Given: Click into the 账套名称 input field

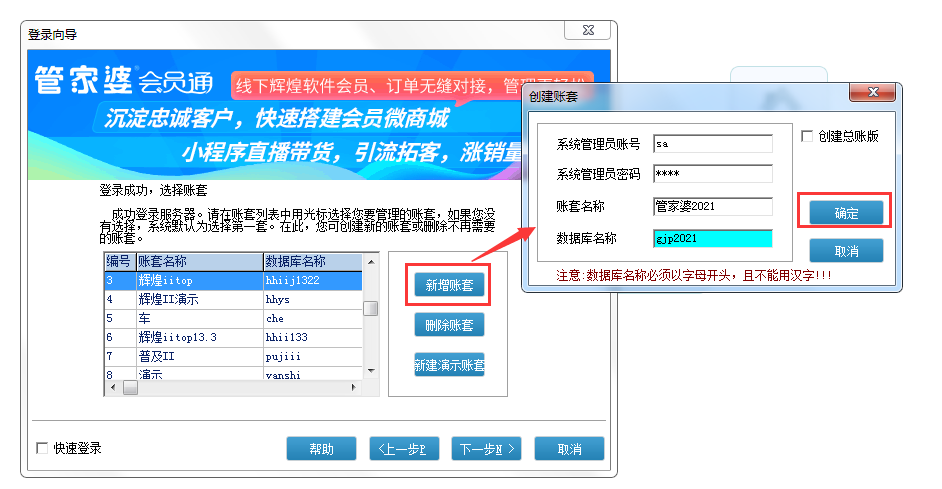Looking at the screenshot, I should click(x=713, y=206).
